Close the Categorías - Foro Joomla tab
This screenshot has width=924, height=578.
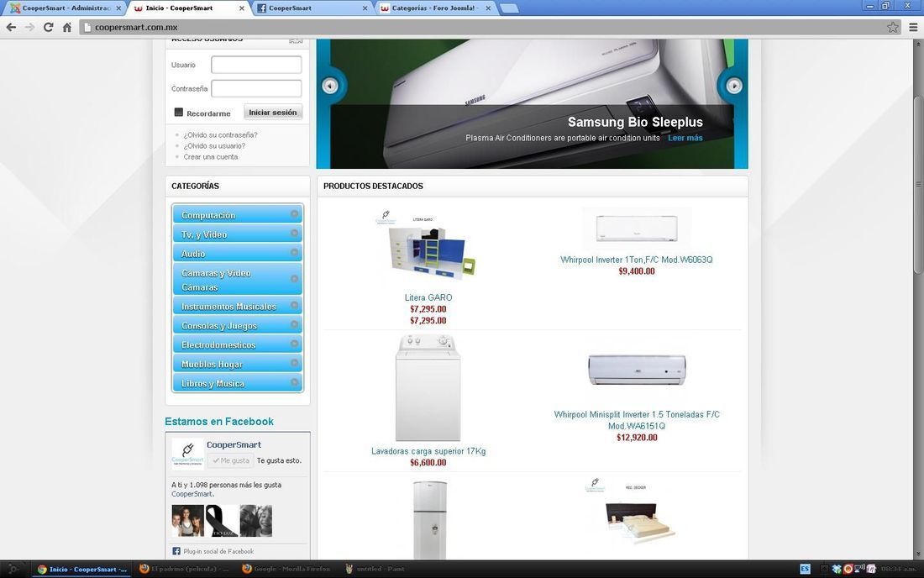click(x=488, y=8)
